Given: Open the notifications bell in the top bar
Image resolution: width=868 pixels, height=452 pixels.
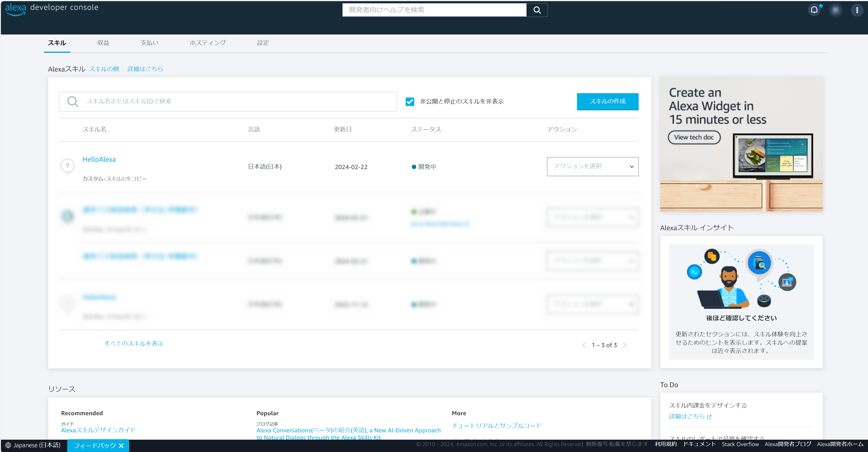Looking at the screenshot, I should [815, 10].
